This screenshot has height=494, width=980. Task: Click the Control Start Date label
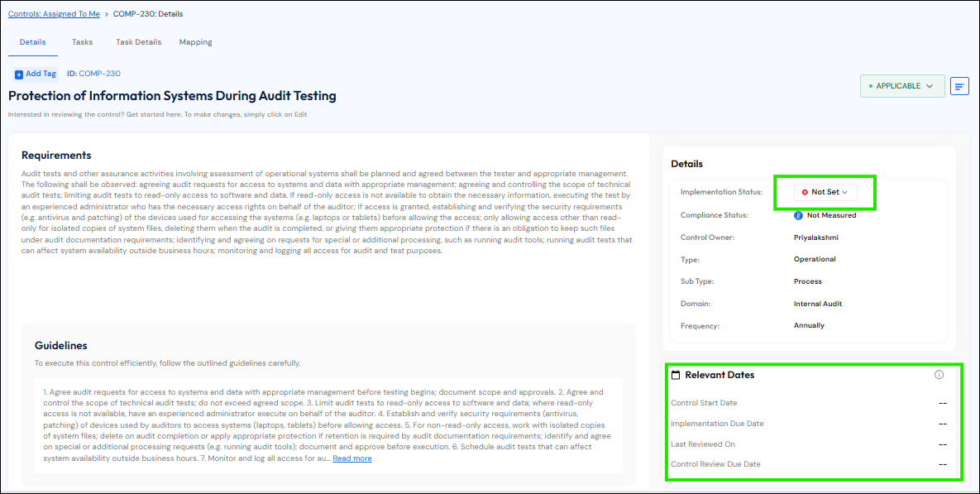704,403
